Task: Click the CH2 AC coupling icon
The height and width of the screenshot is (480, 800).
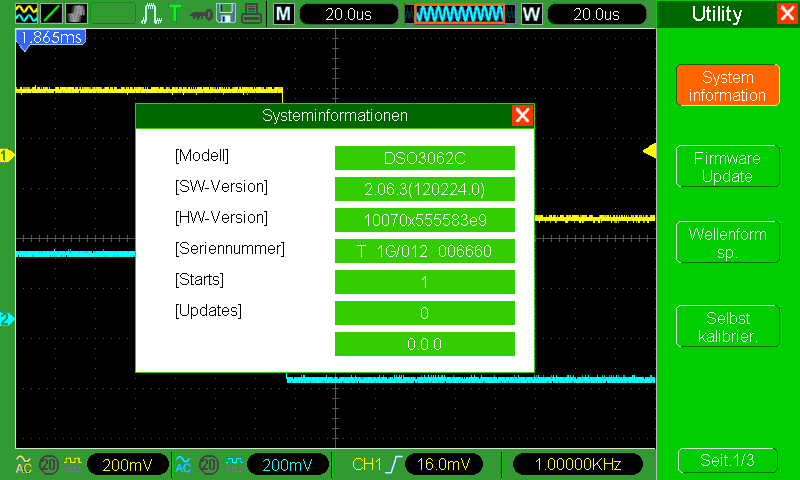Action: coord(183,464)
